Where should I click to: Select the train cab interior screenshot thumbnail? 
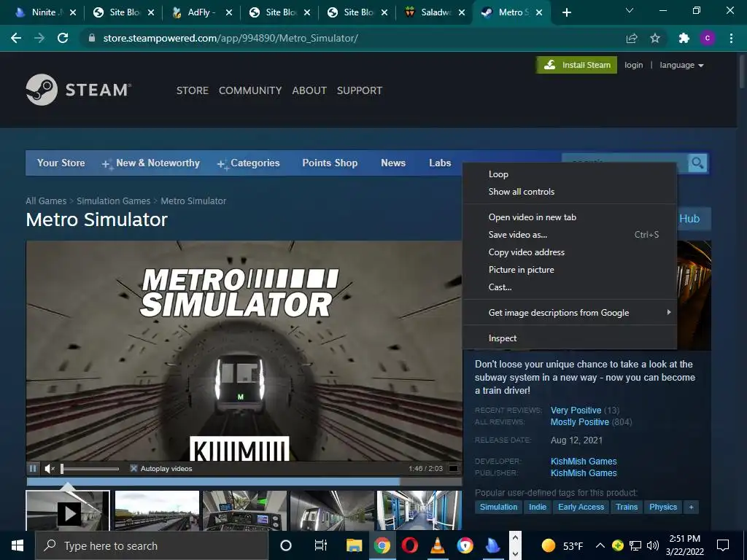(244, 511)
